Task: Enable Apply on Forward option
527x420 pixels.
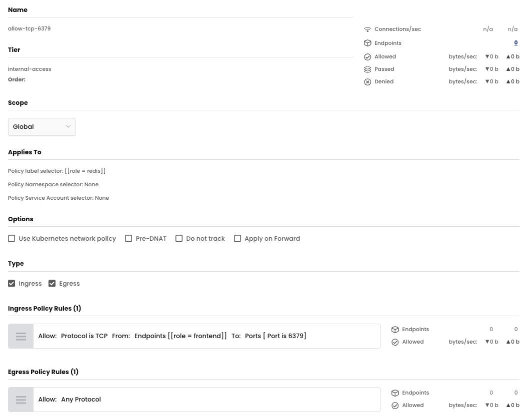Action: (237, 238)
